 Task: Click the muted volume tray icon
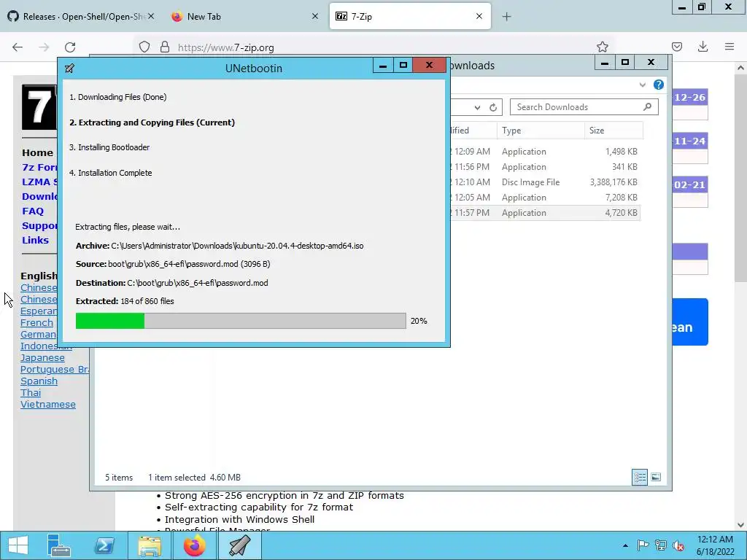click(678, 545)
